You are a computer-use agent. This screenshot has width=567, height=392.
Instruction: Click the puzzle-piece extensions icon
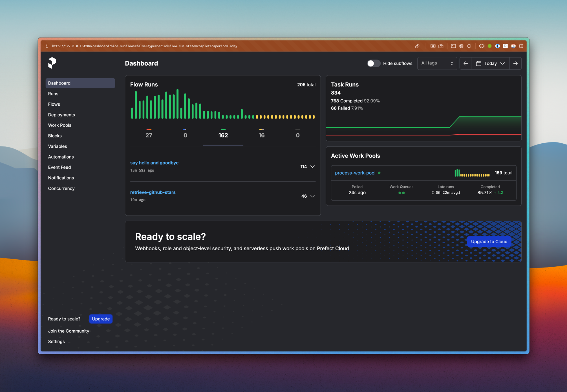(482, 46)
